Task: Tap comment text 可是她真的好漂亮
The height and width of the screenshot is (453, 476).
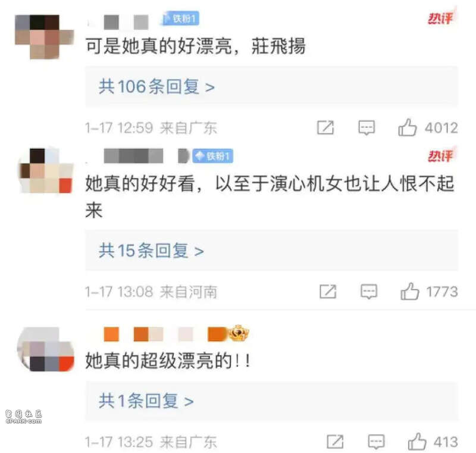Action: click(158, 46)
